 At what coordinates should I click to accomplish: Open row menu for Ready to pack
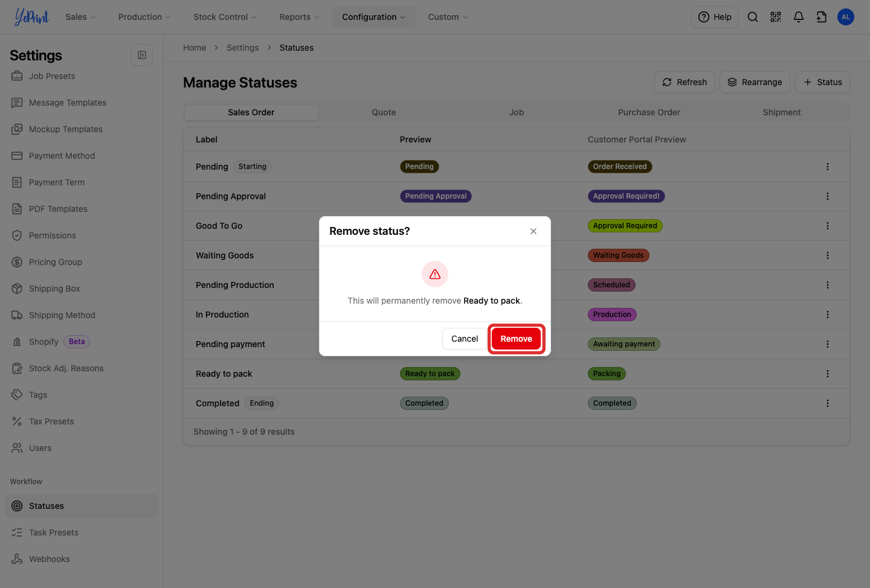click(828, 374)
